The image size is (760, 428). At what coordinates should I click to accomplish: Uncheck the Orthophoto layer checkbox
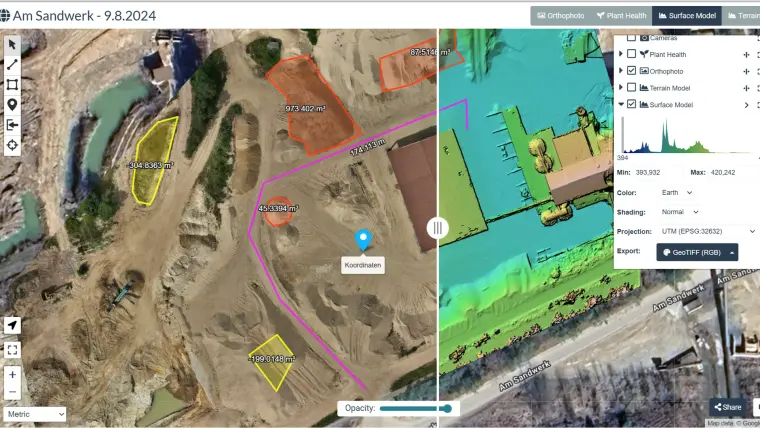[x=631, y=71]
